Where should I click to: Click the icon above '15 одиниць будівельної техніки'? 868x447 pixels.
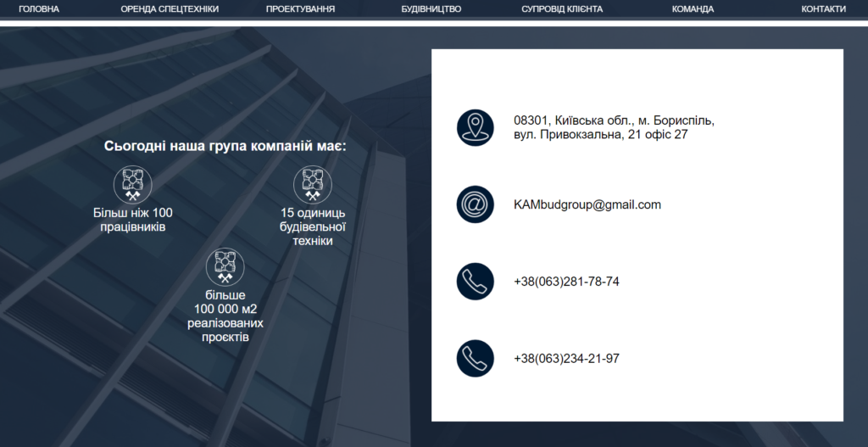312,184
